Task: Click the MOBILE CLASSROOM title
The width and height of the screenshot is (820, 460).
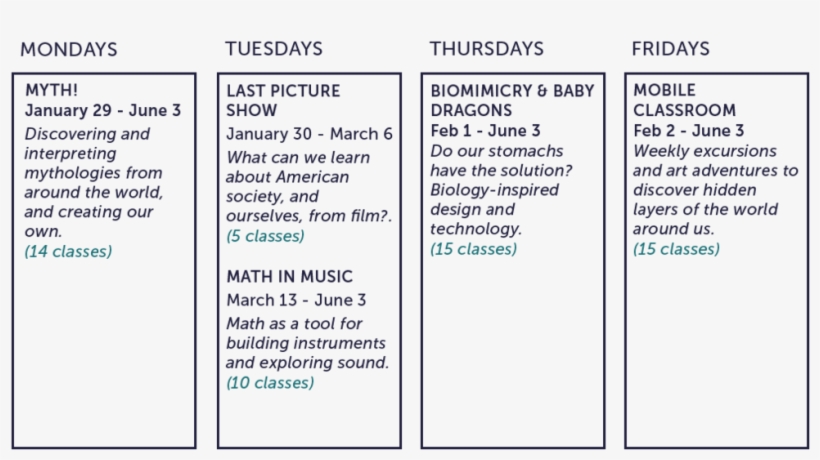Action: click(x=685, y=100)
